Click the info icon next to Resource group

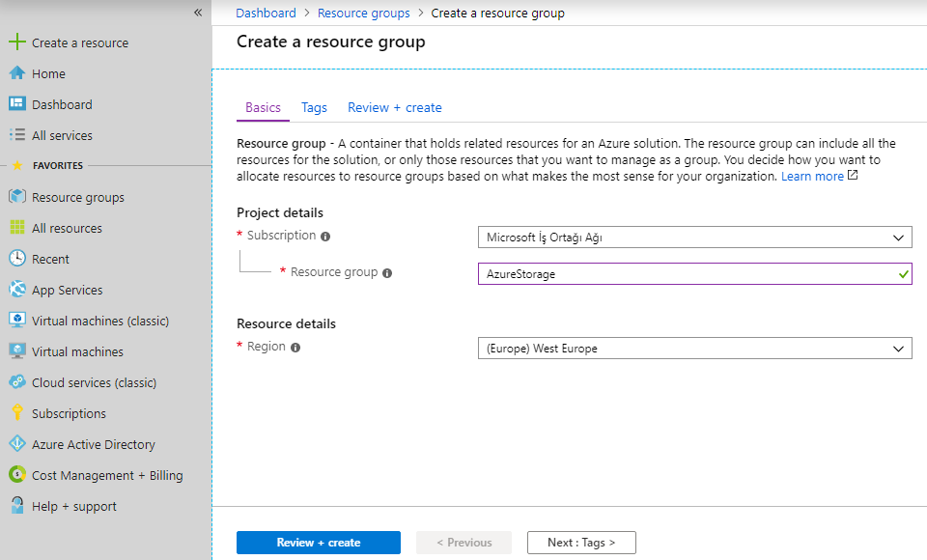click(x=387, y=272)
